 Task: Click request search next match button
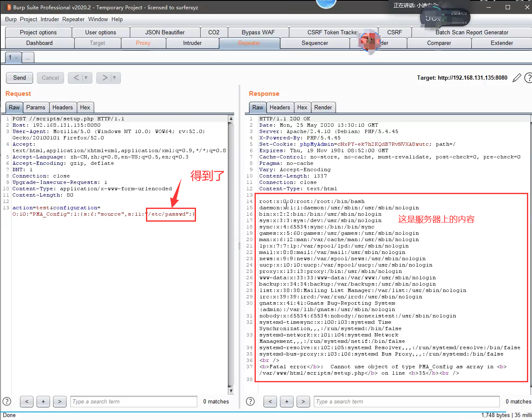(60, 401)
